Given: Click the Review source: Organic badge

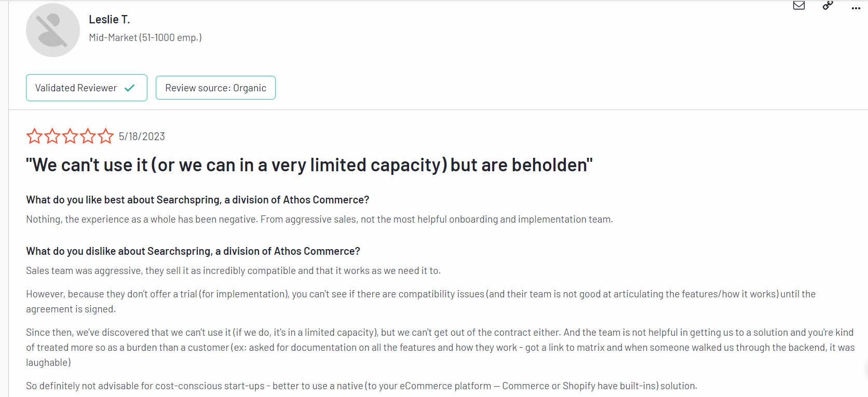Looking at the screenshot, I should point(215,88).
